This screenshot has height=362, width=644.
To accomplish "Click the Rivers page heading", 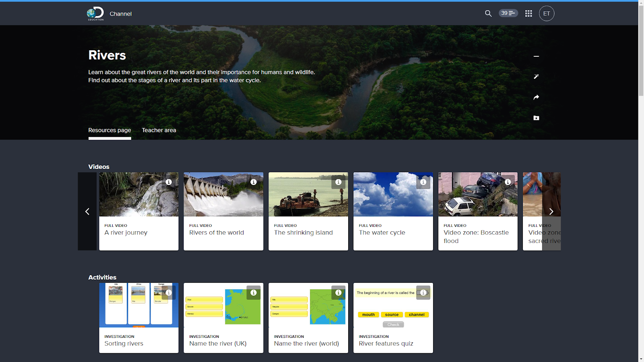I will point(107,55).
